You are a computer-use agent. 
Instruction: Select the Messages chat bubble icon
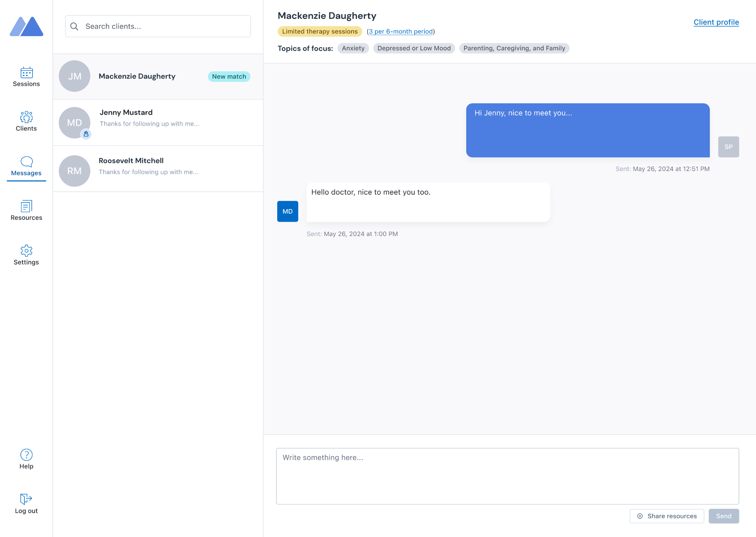point(26,162)
